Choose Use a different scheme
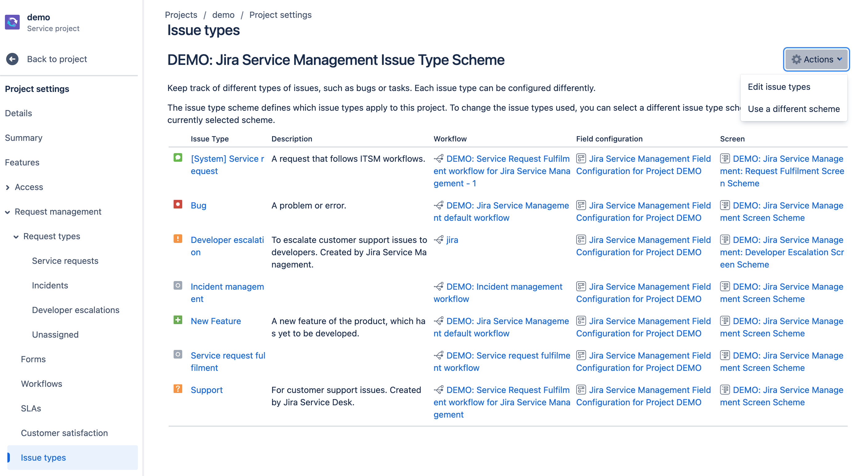The image size is (868, 476). [794, 109]
